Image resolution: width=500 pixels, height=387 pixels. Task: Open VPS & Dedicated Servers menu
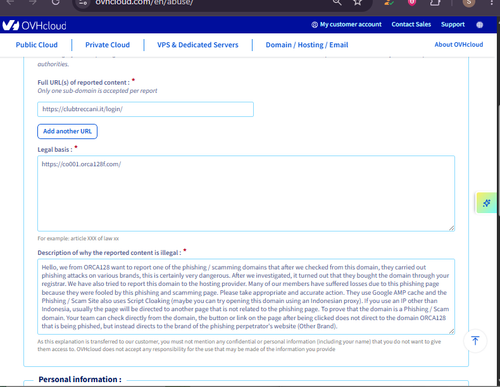click(x=198, y=45)
